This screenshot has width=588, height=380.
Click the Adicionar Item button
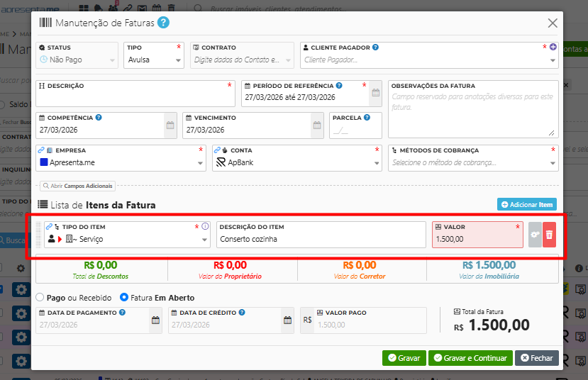pyautogui.click(x=526, y=205)
